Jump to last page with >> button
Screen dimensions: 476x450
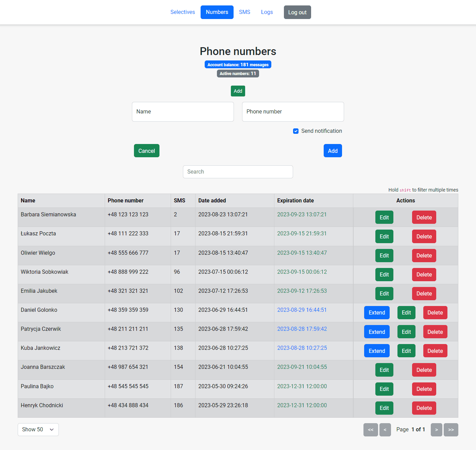(x=451, y=430)
